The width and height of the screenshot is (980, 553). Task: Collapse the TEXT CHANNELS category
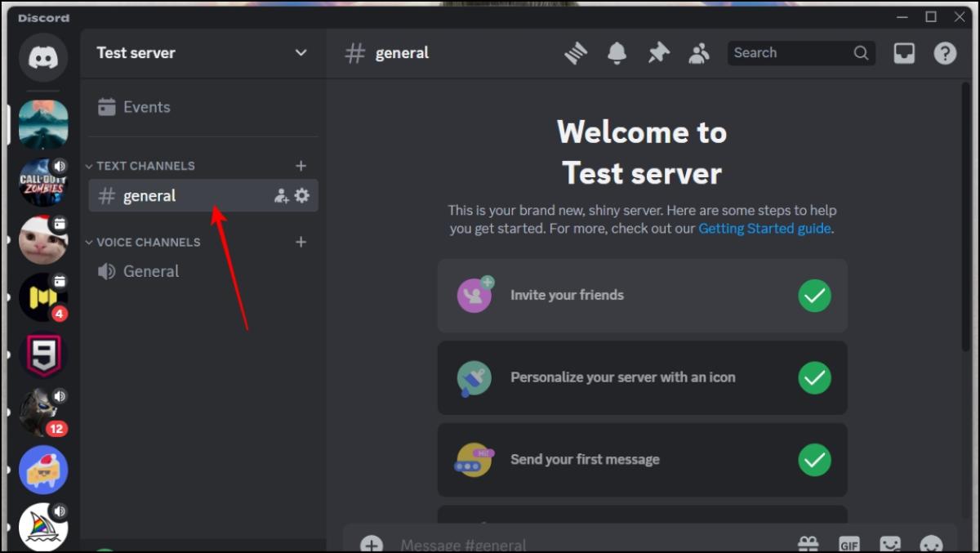click(x=145, y=165)
